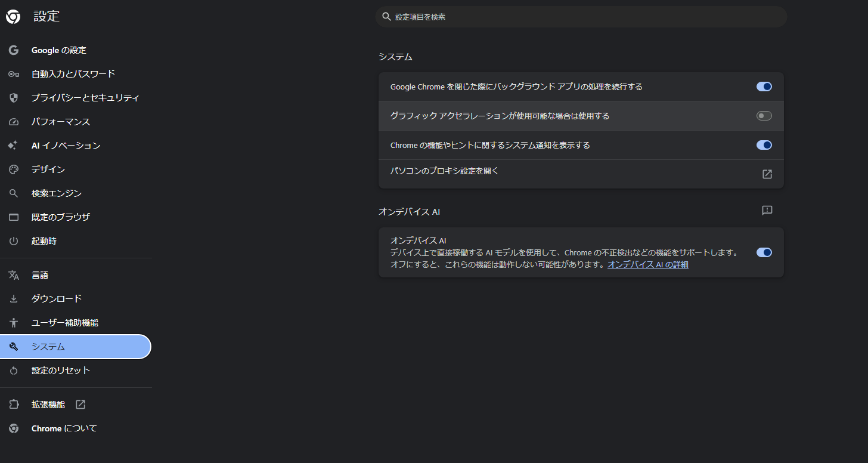Click the オンデバイス AI の詳細 link
This screenshot has width=868, height=463.
pyautogui.click(x=648, y=264)
